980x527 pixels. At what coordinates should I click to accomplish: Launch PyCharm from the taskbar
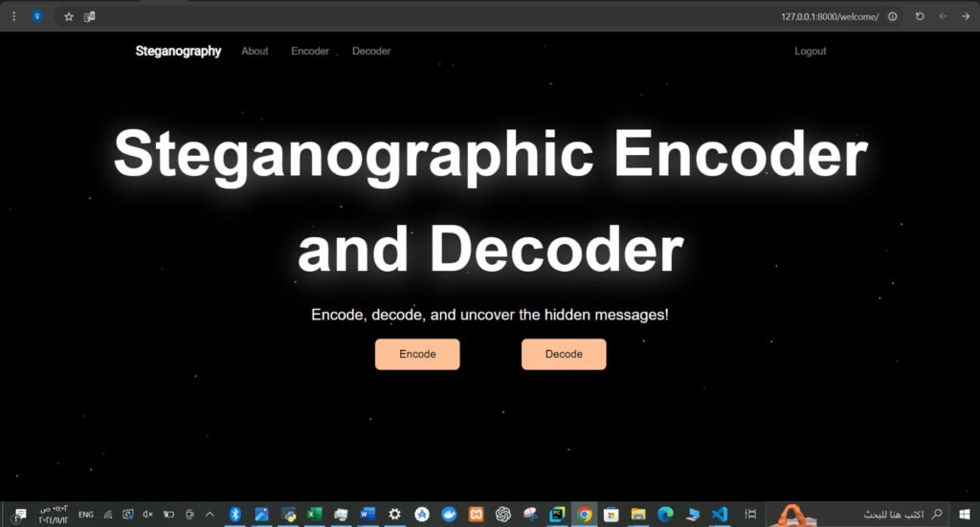[557, 515]
